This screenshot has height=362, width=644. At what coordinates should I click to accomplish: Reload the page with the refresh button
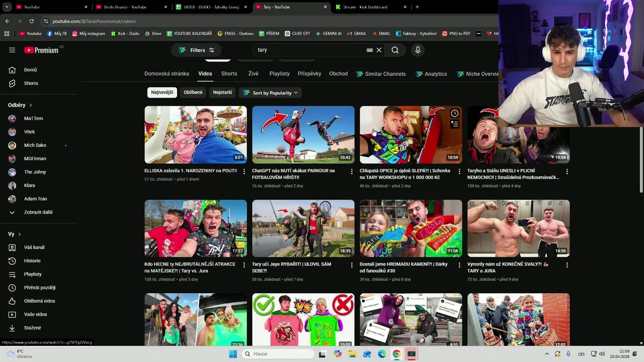31,21
